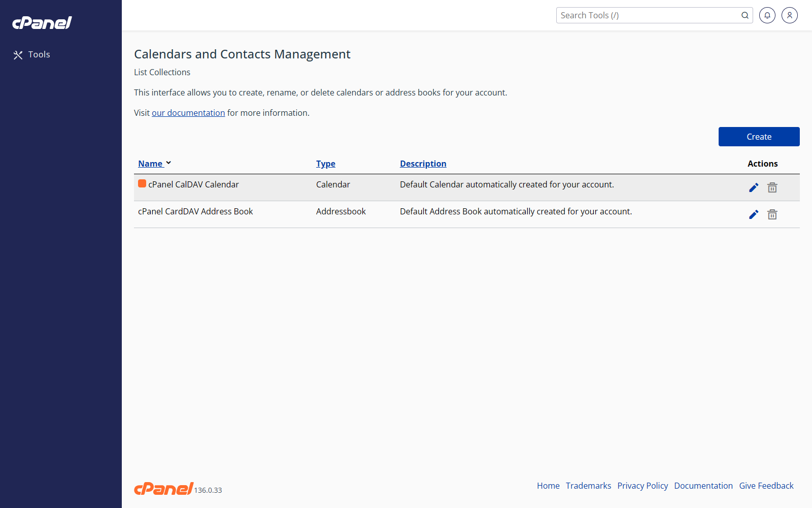
Task: Delete the cPanel CardDAV Address Book
Action: click(x=772, y=214)
